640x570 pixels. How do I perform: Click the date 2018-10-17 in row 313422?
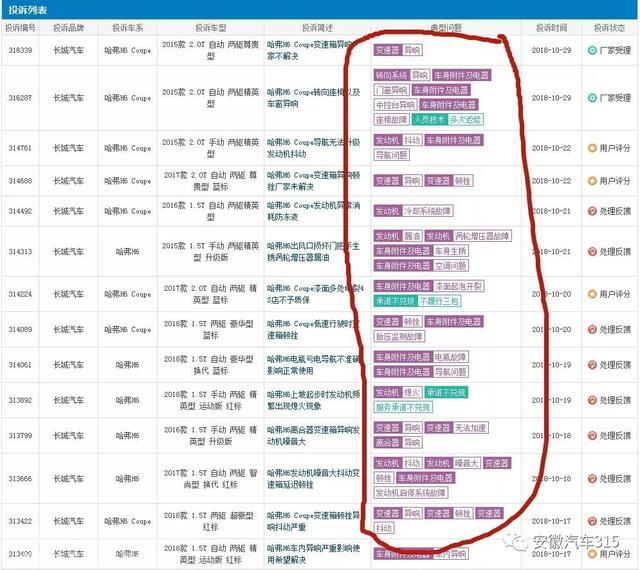coord(551,521)
